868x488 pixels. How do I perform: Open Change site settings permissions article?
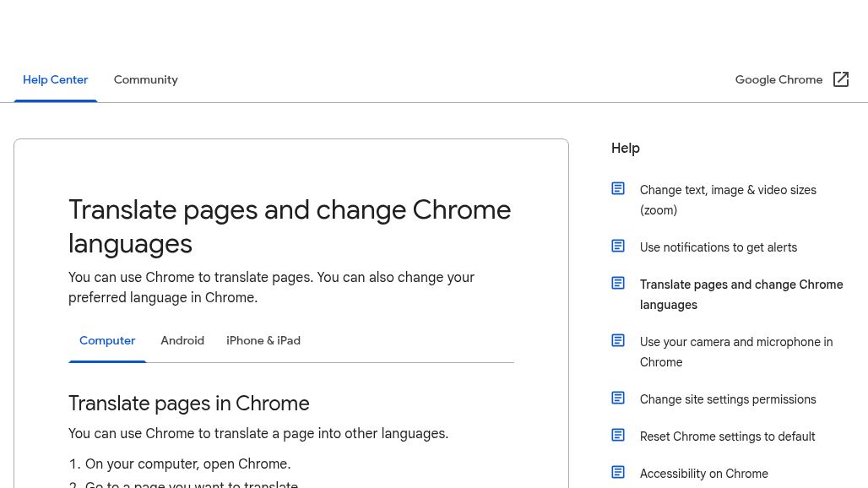click(x=728, y=399)
